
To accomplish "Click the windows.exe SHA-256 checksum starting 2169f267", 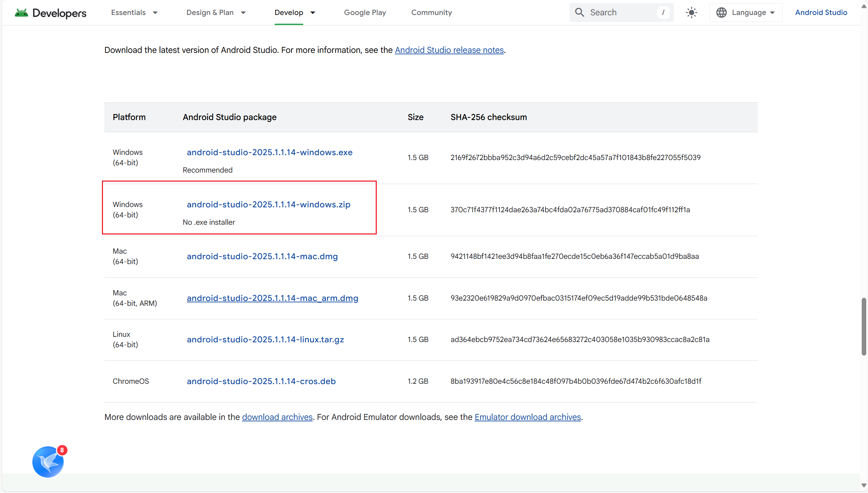I will pyautogui.click(x=575, y=158).
